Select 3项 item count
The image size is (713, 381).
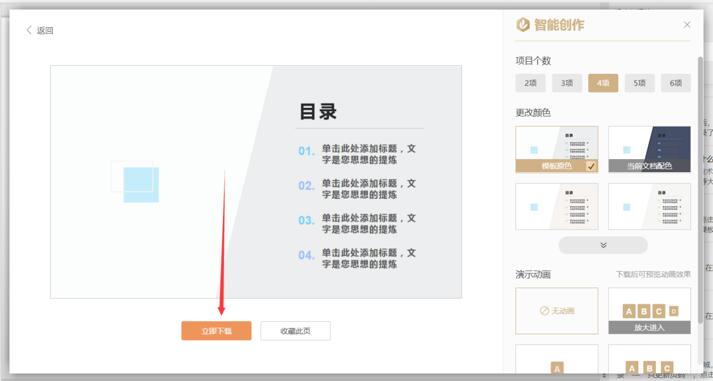coord(567,83)
